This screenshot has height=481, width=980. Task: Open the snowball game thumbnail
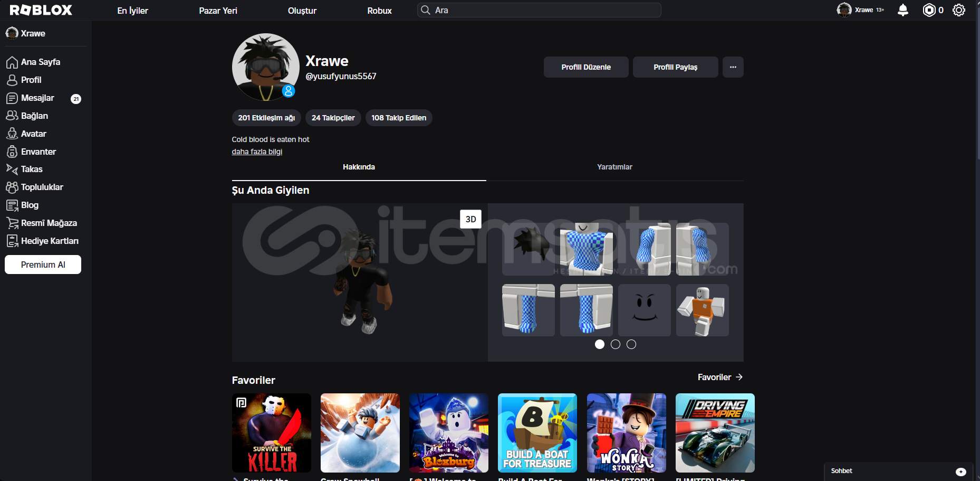pyautogui.click(x=360, y=433)
